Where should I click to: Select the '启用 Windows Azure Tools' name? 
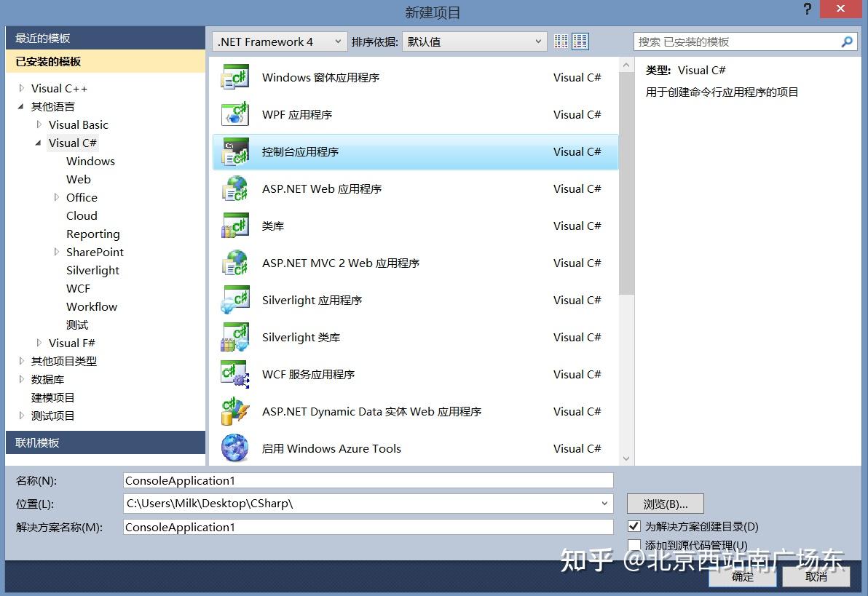pyautogui.click(x=331, y=448)
